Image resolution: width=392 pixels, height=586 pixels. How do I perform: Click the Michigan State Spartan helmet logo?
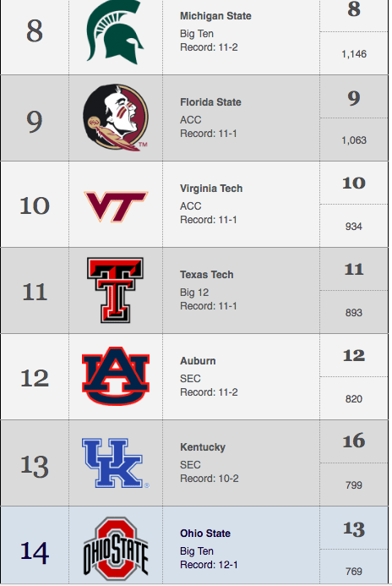pyautogui.click(x=116, y=31)
